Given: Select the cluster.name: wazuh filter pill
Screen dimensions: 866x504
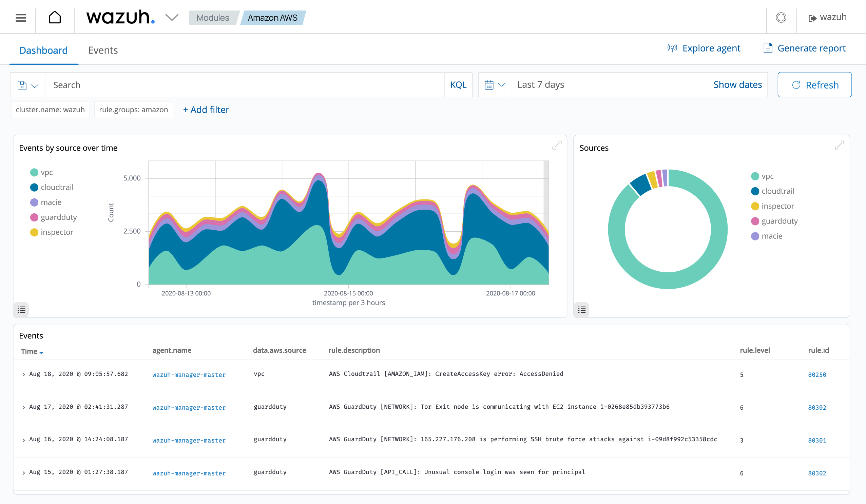Looking at the screenshot, I should tap(50, 110).
